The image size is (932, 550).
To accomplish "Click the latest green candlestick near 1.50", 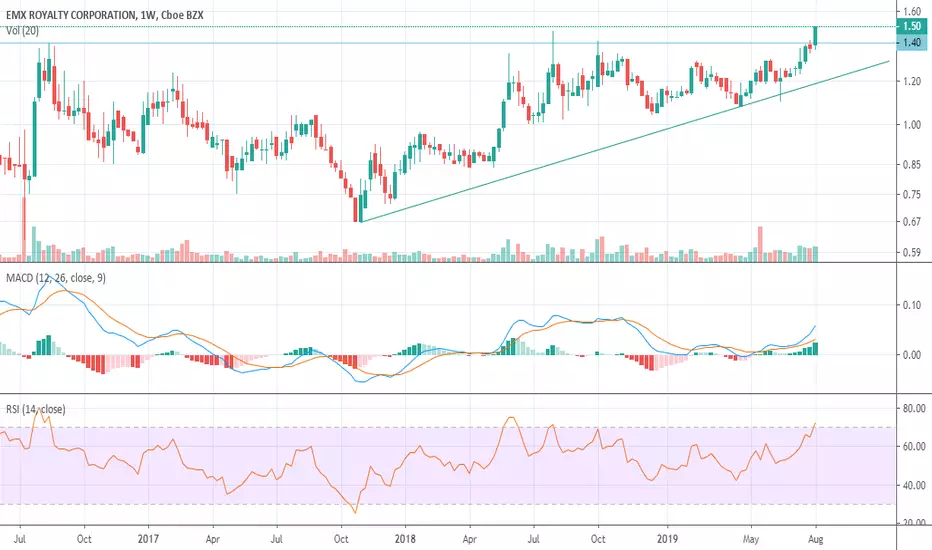I will pyautogui.click(x=816, y=36).
